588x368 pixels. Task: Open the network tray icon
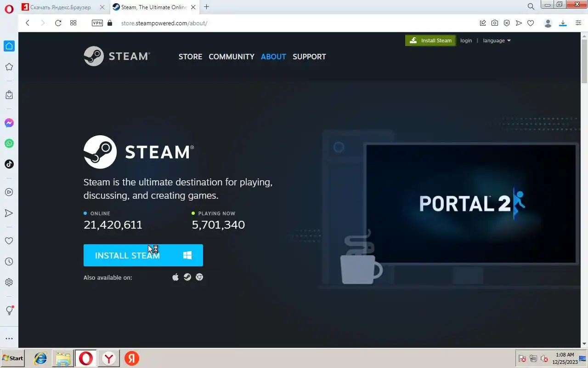click(533, 358)
